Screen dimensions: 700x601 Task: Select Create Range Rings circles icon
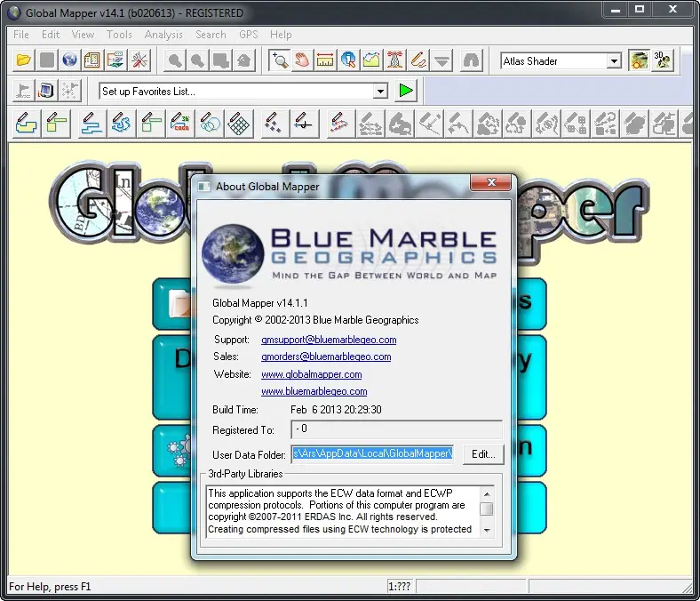(x=210, y=123)
